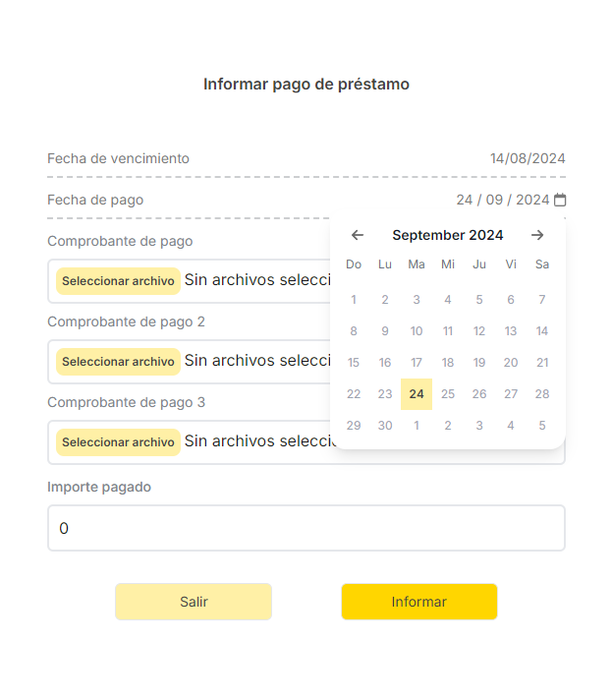The height and width of the screenshot is (700, 612).
Task: Select September 1 in the calendar
Action: coord(354,300)
